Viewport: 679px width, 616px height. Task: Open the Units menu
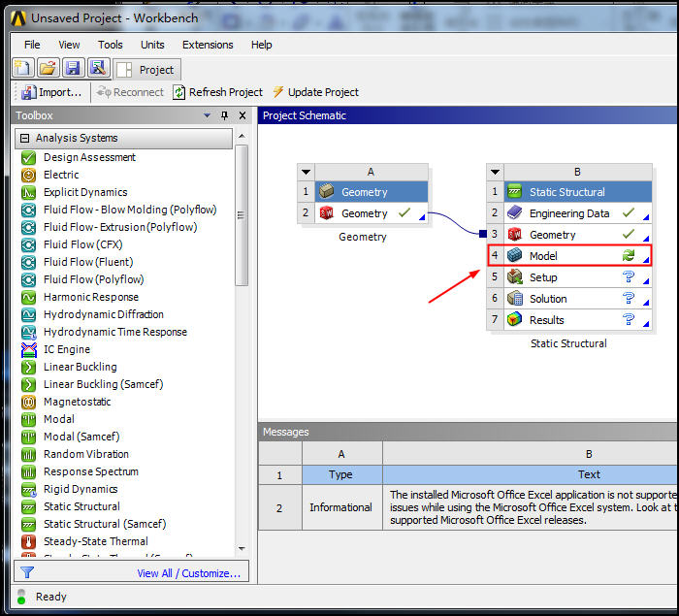click(152, 45)
